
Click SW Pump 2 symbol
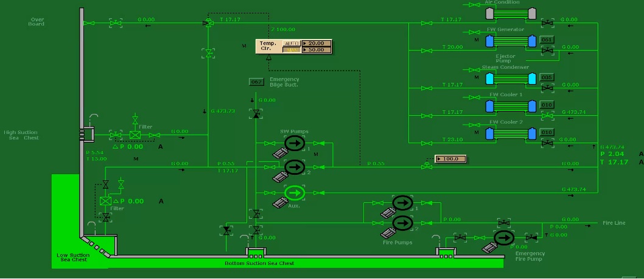(295, 166)
